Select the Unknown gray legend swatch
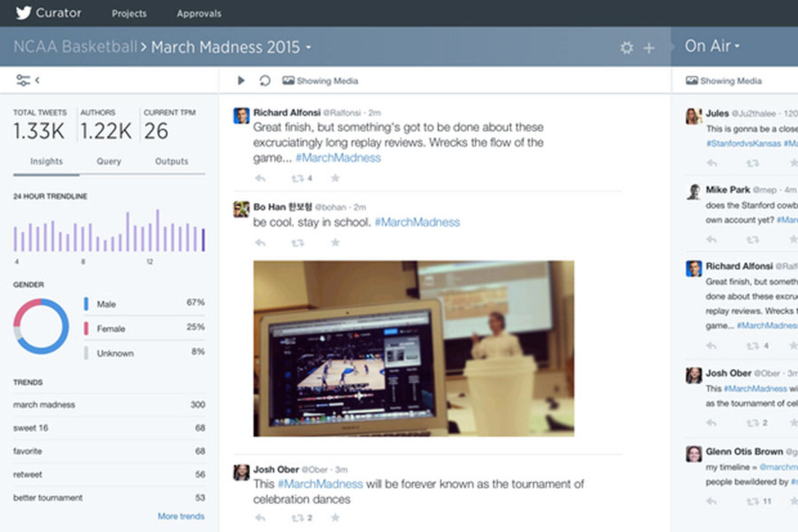 tap(86, 353)
